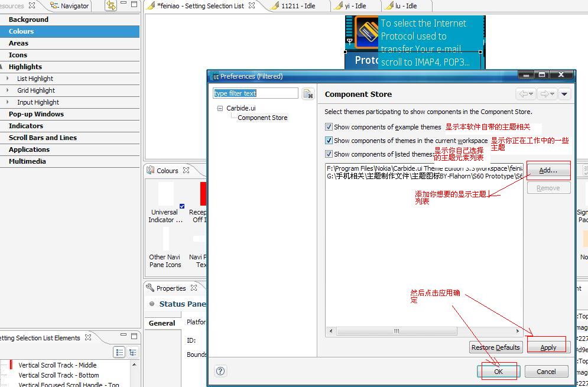The width and height of the screenshot is (588, 387).
Task: Click the Forward navigation arrow in Preferences
Action: 547,94
